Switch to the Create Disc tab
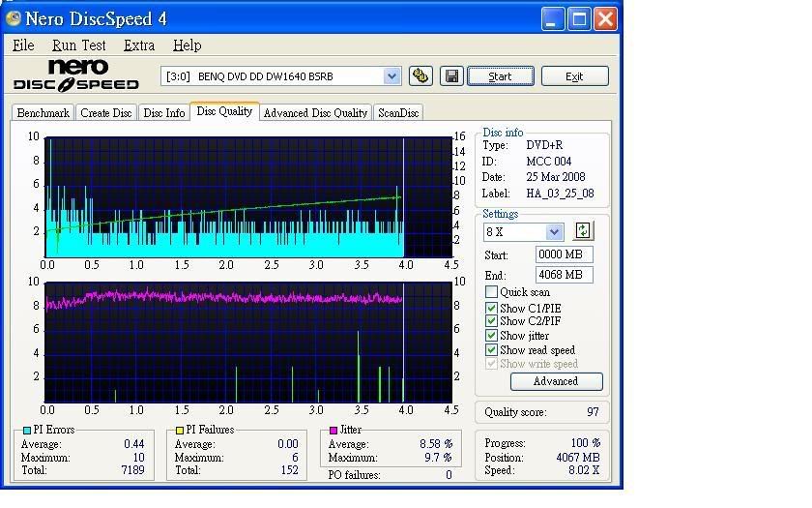This screenshot has height=508, width=812. [x=106, y=113]
